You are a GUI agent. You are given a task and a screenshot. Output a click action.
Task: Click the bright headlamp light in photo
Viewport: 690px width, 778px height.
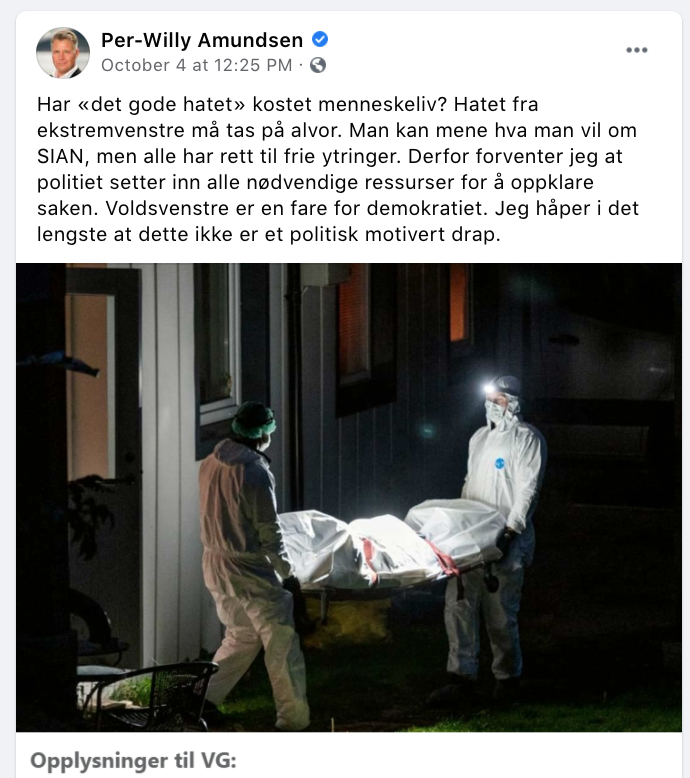(490, 388)
